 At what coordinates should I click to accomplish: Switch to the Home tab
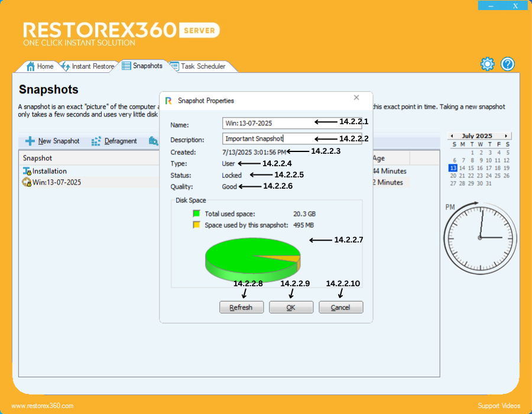pos(40,66)
